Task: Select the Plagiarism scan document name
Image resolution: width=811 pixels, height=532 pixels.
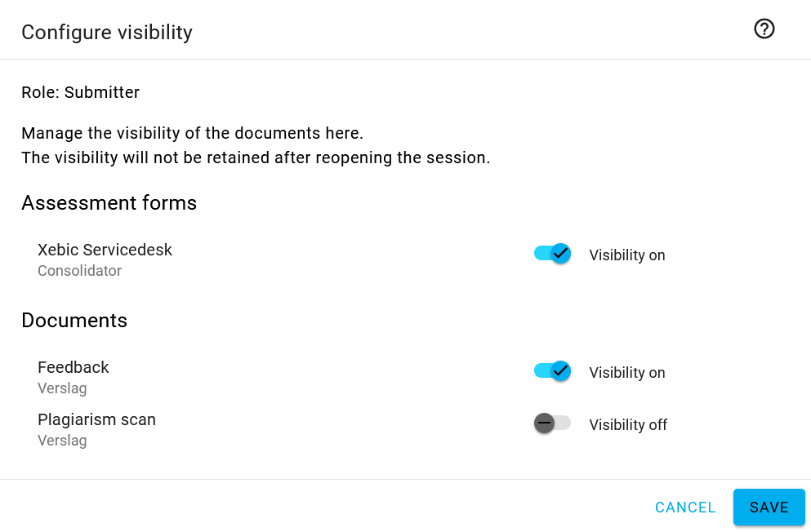Action: pos(96,419)
